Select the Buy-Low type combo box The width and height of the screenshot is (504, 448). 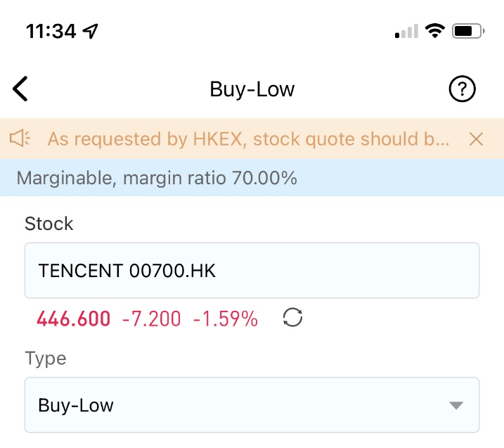point(252,405)
